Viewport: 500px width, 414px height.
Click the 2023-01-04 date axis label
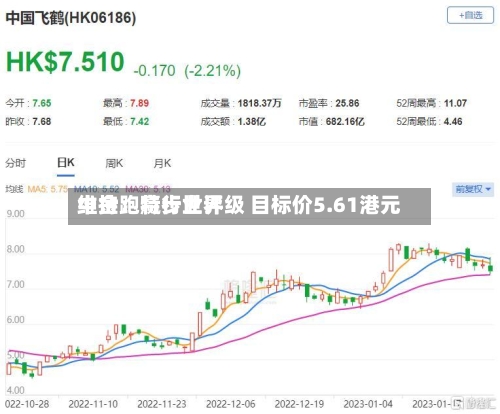(x=368, y=404)
